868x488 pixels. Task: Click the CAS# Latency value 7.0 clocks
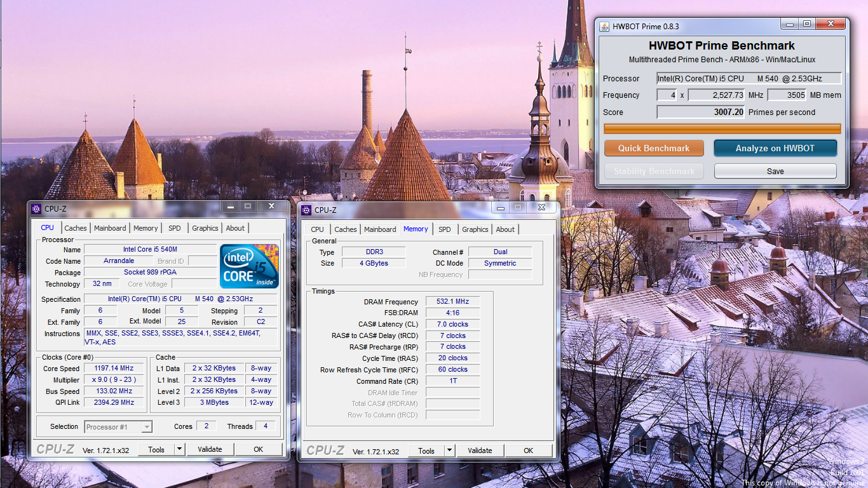pyautogui.click(x=452, y=325)
